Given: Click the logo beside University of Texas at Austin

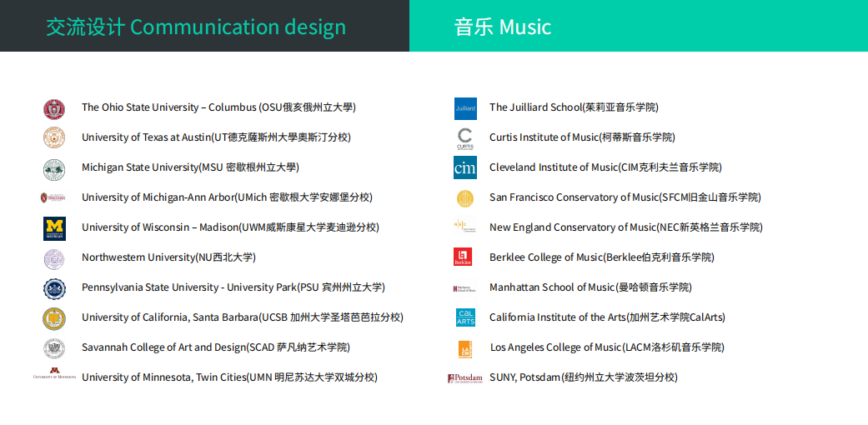Looking at the screenshot, I should pos(54,137).
